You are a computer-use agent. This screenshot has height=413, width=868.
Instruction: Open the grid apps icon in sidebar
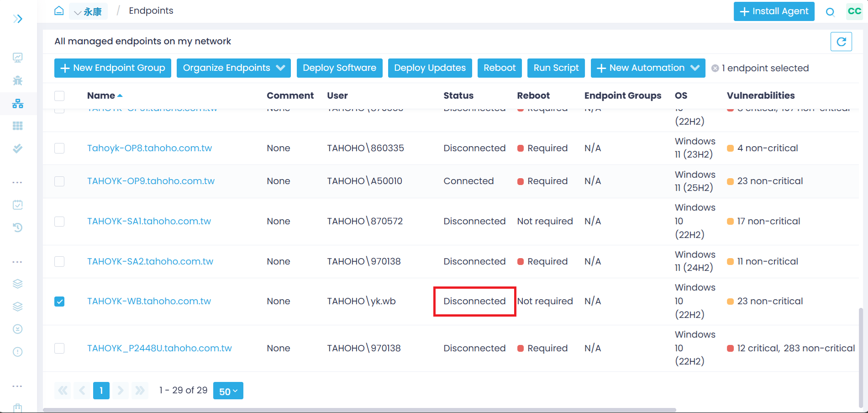18,126
